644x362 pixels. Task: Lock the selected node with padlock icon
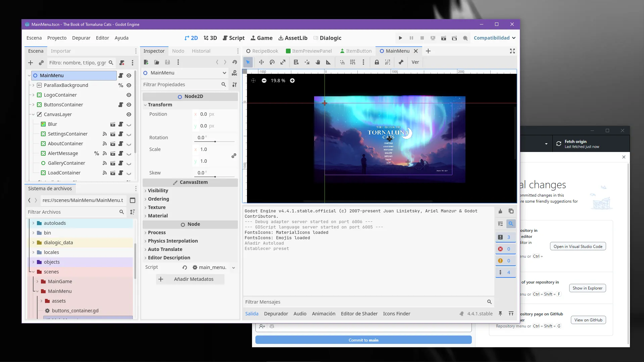[x=377, y=62]
